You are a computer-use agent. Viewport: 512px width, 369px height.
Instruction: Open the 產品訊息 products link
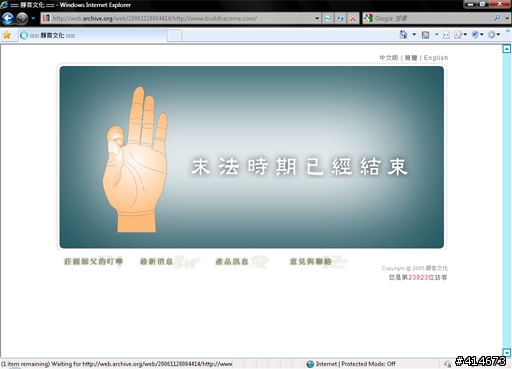click(232, 262)
